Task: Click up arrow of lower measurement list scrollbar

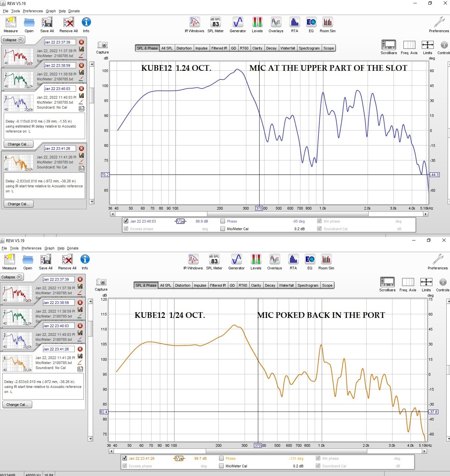Action: tap(90, 301)
